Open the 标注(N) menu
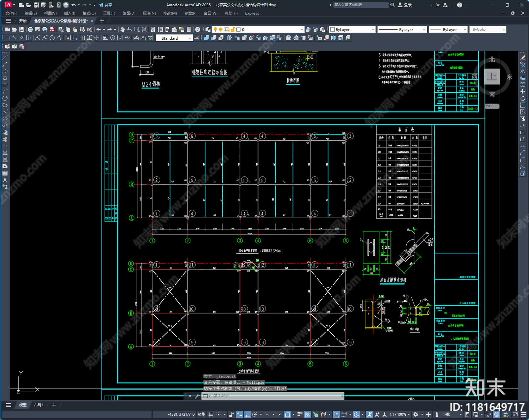 pyautogui.click(x=149, y=13)
